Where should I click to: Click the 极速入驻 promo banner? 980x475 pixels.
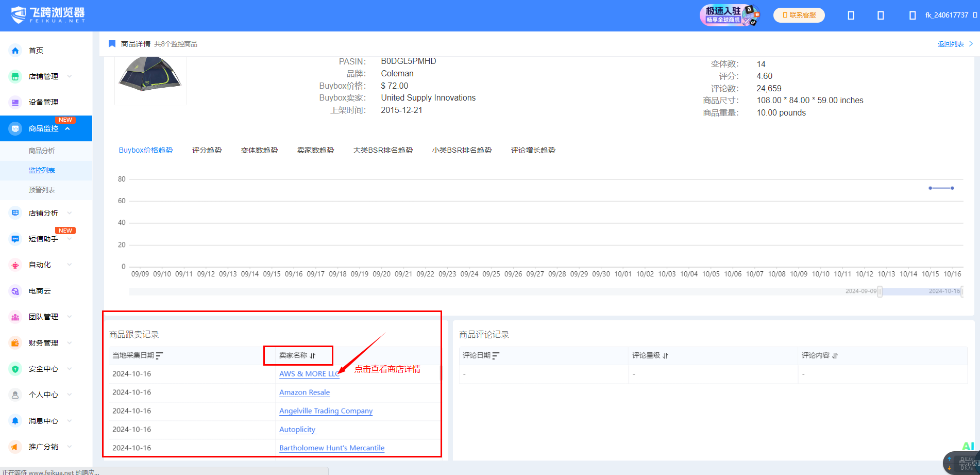click(x=729, y=15)
